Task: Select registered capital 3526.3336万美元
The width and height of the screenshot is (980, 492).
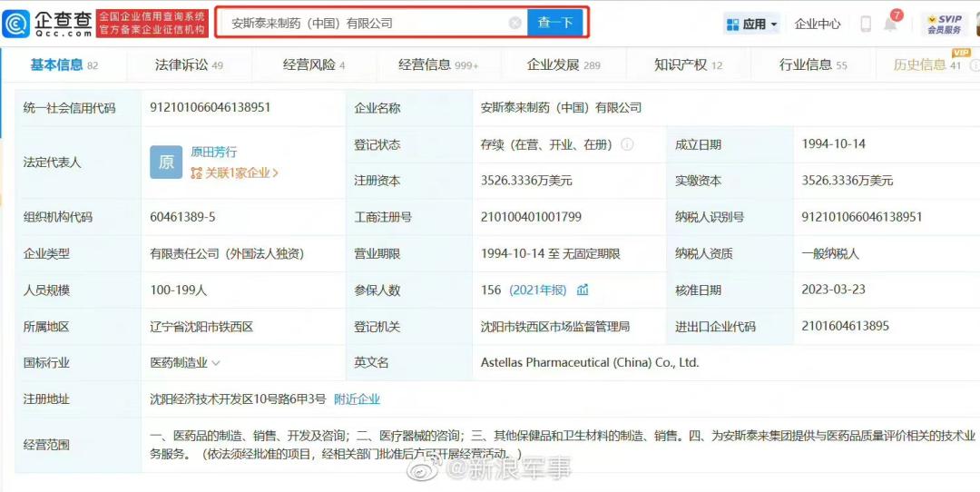Action: 526,181
